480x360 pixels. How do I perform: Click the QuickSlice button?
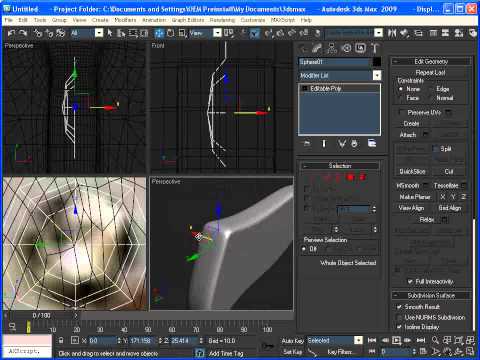pos(412,171)
